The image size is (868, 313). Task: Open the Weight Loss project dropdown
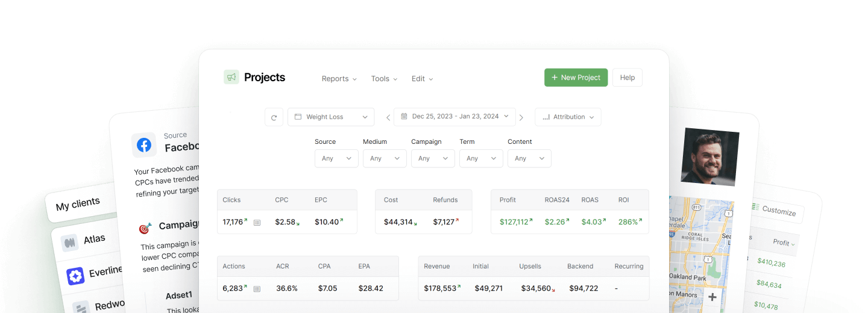pos(331,117)
